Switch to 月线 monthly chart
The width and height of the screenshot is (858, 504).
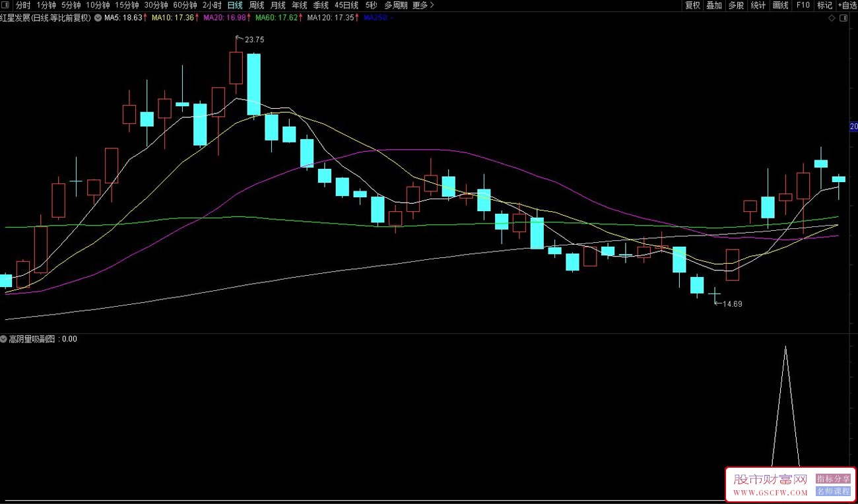[x=278, y=5]
